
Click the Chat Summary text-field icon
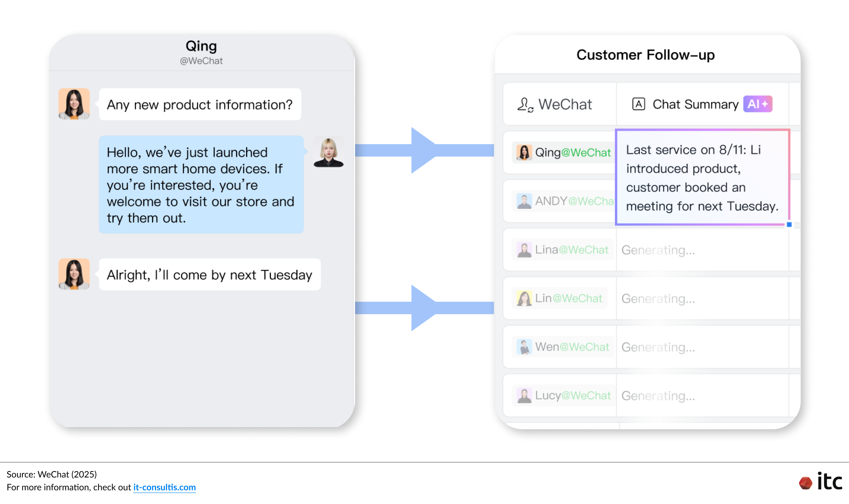[638, 104]
